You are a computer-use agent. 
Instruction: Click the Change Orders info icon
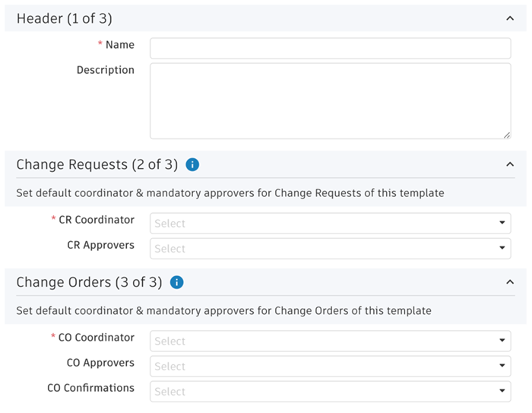[177, 282]
